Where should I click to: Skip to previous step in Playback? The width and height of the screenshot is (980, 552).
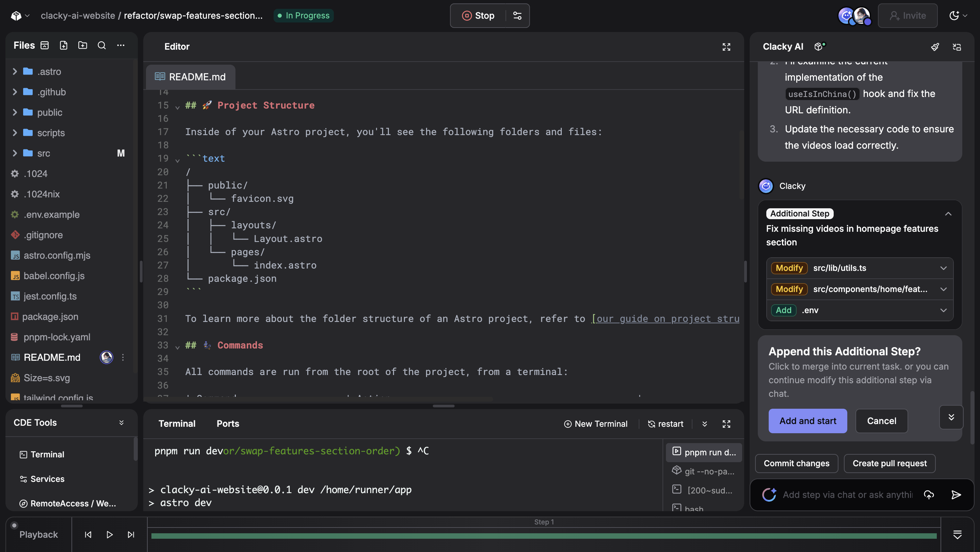coord(88,535)
